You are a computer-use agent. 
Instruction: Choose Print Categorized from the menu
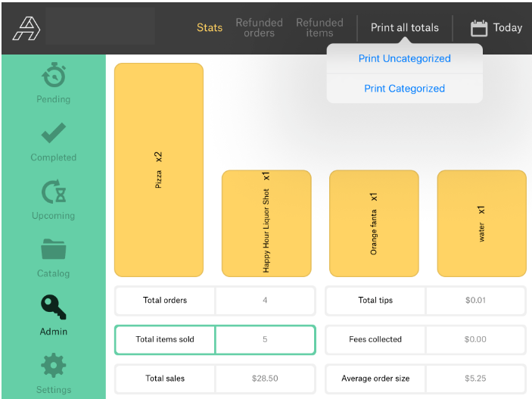(x=404, y=89)
